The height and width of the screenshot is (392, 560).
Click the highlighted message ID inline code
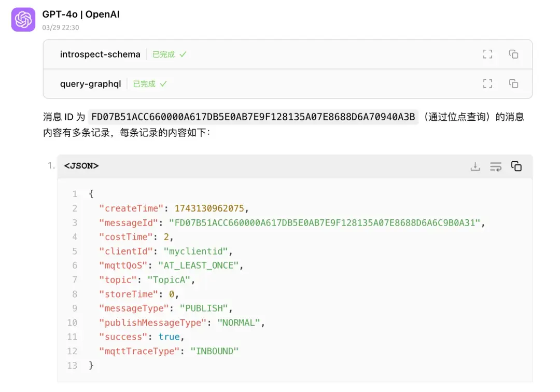point(253,117)
